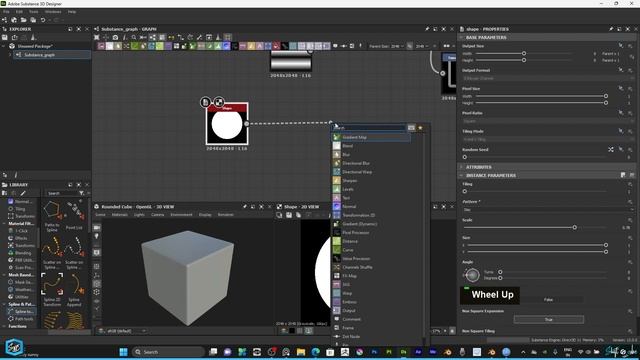This screenshot has width=640, height=360.
Task: Click Output Size Width slider handle
Action: (524, 53)
